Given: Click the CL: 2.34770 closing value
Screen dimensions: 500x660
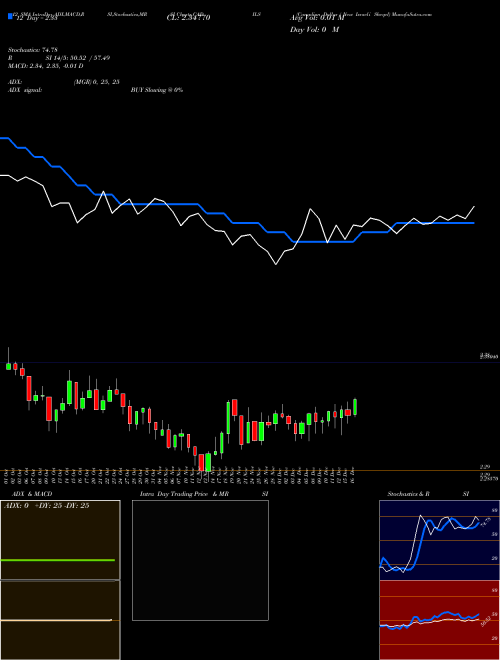Looking at the screenshot, I should (x=188, y=18).
